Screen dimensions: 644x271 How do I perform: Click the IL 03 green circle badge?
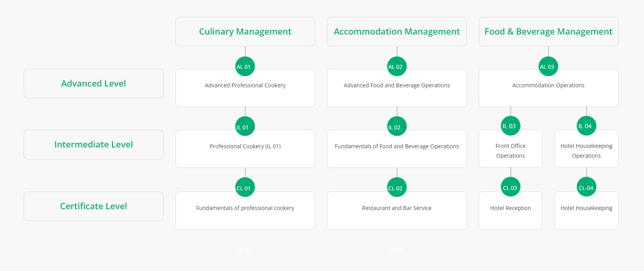(511, 126)
